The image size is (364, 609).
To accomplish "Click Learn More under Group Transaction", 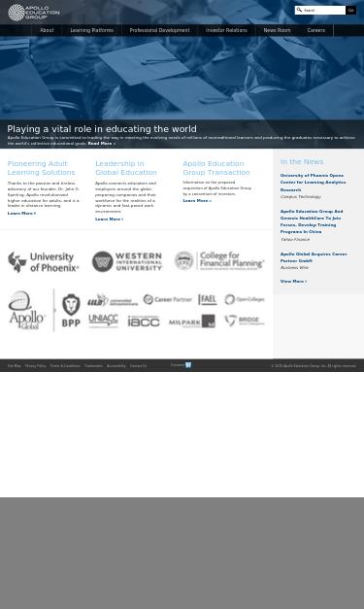I will pos(197,201).
